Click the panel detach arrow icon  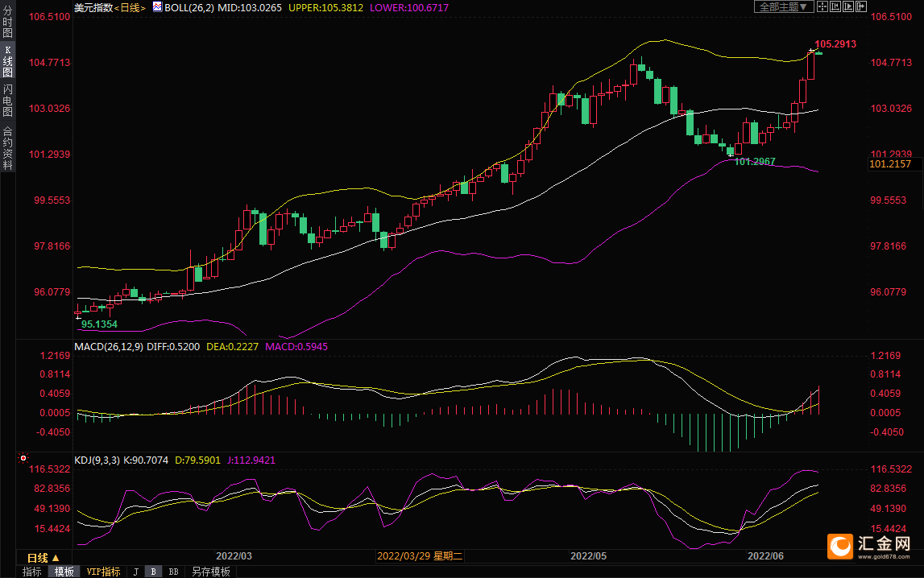click(x=861, y=6)
